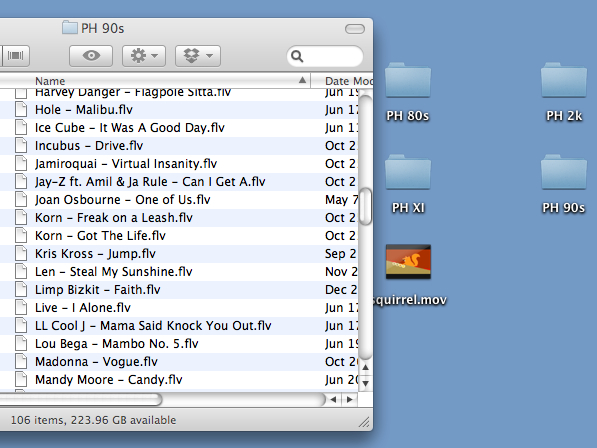
Task: Select LL Cool J – Mama Said Knock You Out.flv
Action: [x=179, y=326]
